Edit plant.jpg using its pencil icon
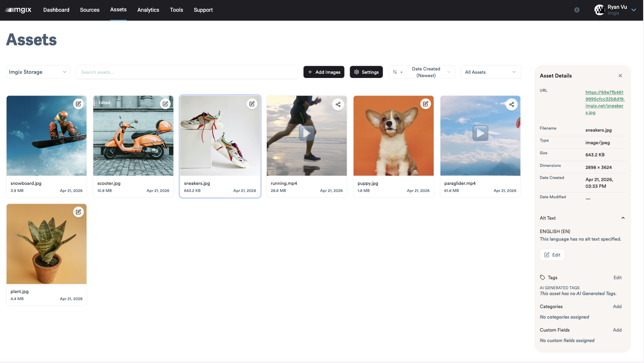 point(78,212)
